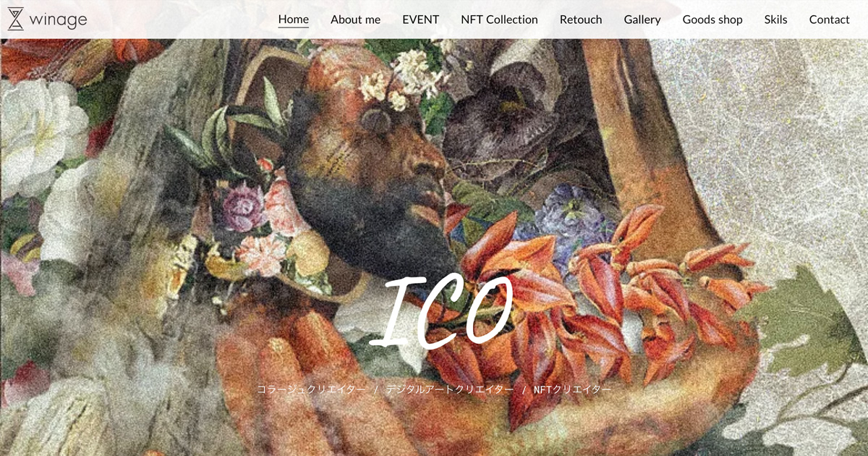868x456 pixels.
Task: Open the About me page
Action: tap(355, 20)
